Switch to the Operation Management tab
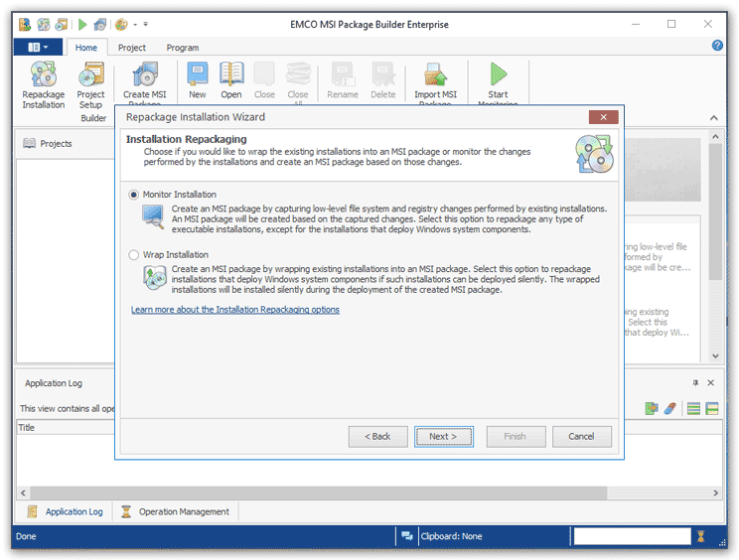The image size is (739, 560). tap(176, 511)
